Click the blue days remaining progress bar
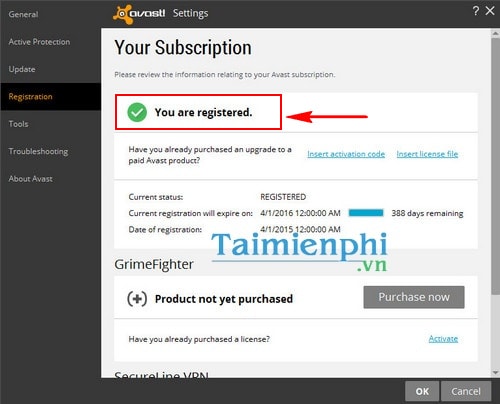 [x=366, y=213]
